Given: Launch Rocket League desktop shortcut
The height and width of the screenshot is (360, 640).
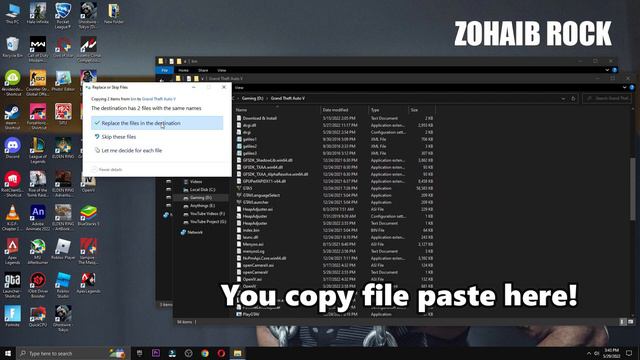Looking at the screenshot, I should (x=63, y=16).
